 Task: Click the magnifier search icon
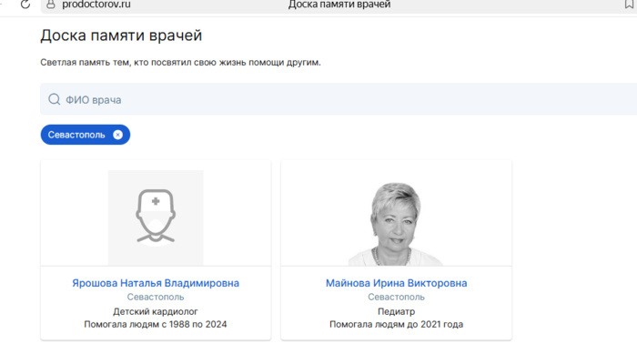pos(54,99)
